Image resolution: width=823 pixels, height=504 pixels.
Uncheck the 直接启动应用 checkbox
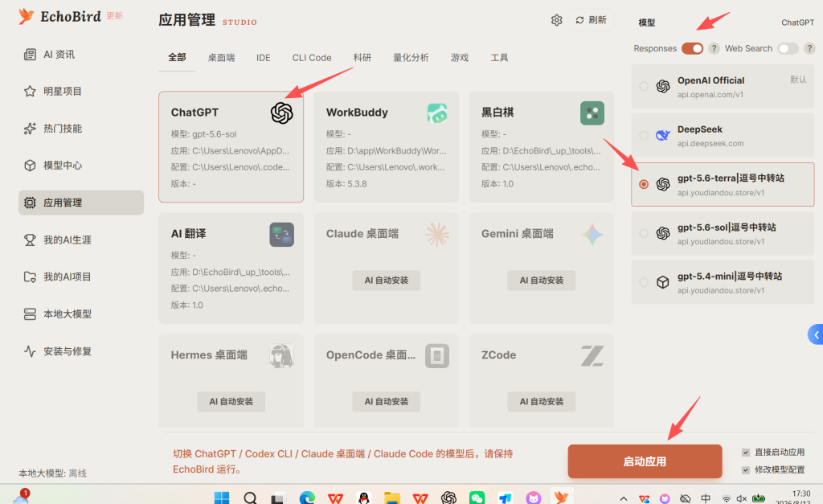(x=745, y=452)
